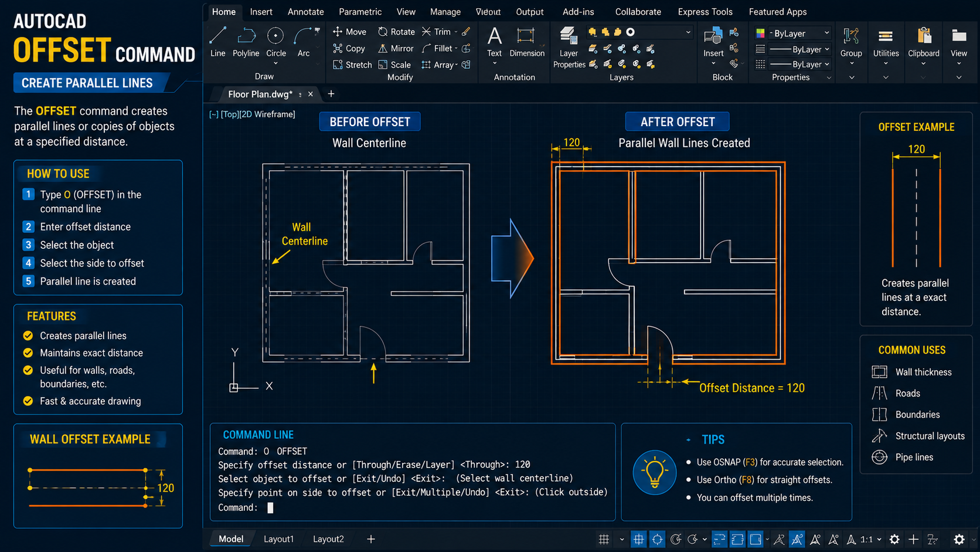Select the Text annotation tool
The image size is (980, 552).
(x=494, y=41)
